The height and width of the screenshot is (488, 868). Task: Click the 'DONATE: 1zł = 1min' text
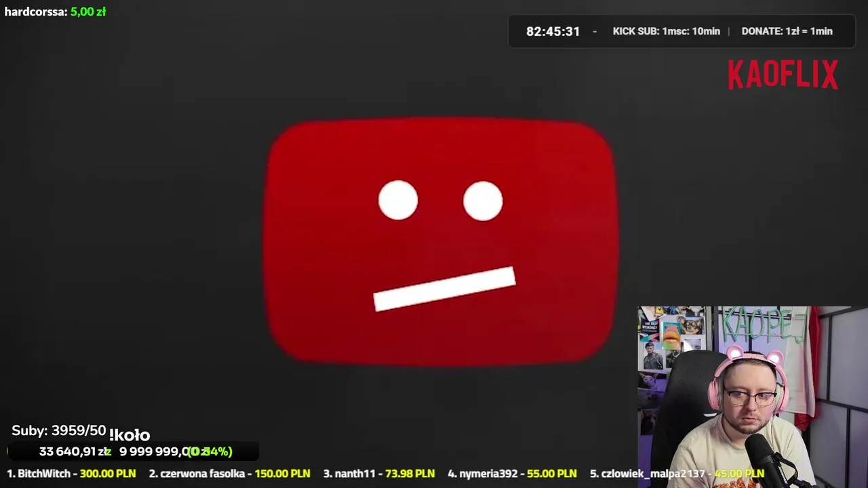[x=787, y=31]
